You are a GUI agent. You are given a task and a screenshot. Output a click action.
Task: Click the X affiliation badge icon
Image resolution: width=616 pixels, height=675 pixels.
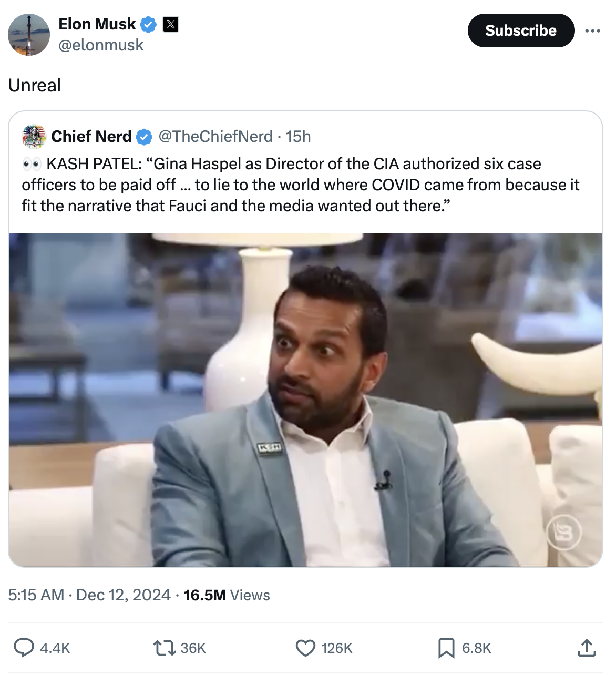171,24
